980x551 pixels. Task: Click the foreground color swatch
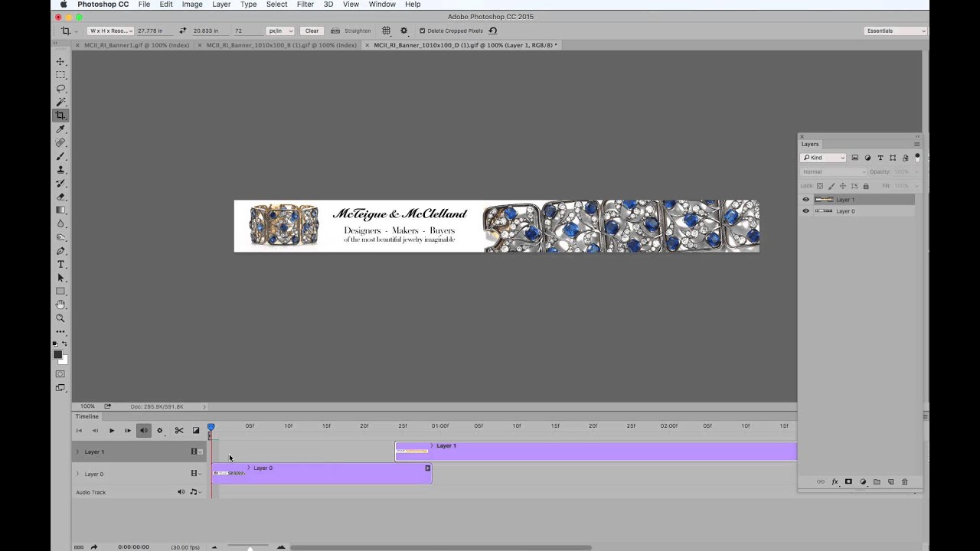coord(57,355)
